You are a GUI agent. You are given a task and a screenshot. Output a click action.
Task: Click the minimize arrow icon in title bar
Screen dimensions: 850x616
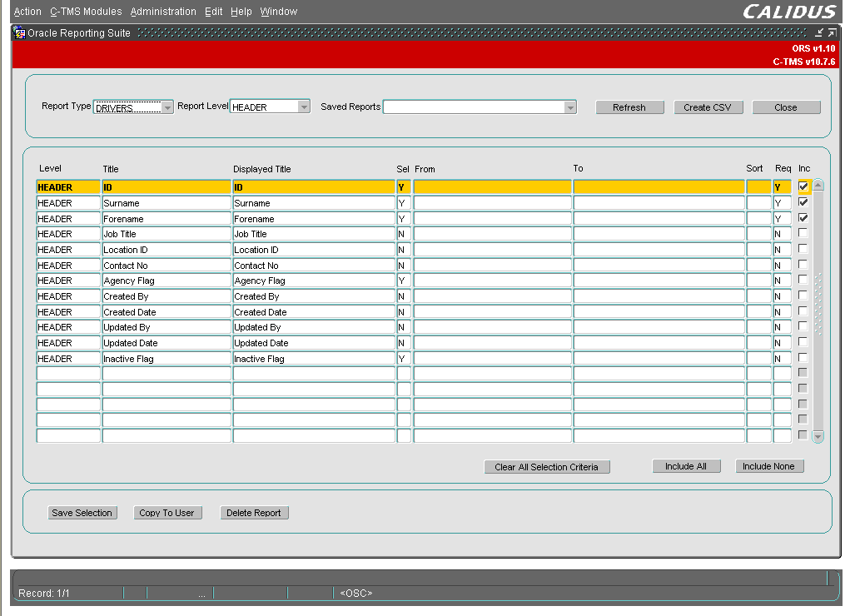tap(819, 33)
